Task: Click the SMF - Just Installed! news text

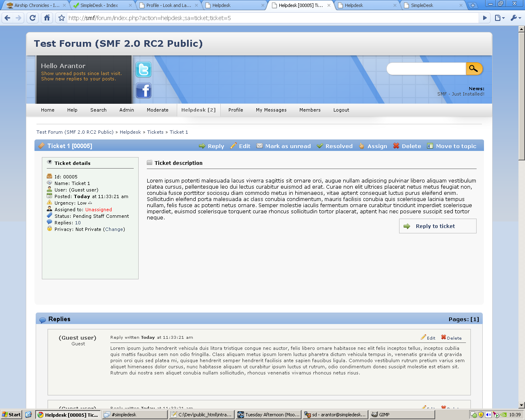Action: tap(461, 94)
